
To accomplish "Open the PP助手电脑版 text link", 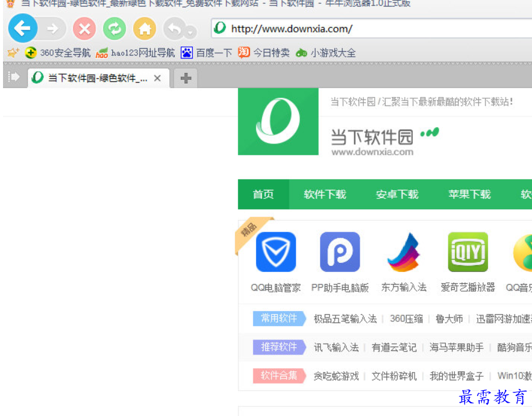I will click(340, 288).
